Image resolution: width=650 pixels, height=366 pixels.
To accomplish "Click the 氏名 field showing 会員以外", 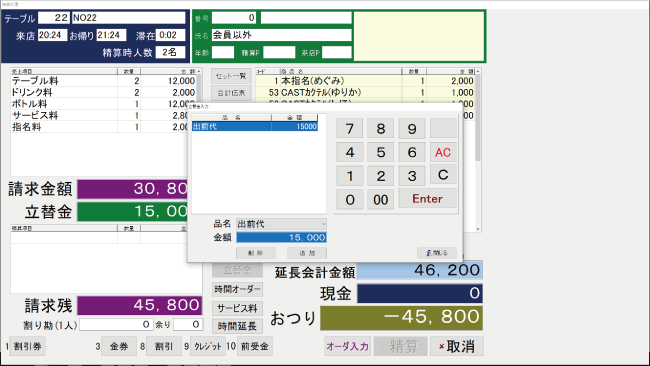I will click(x=281, y=35).
